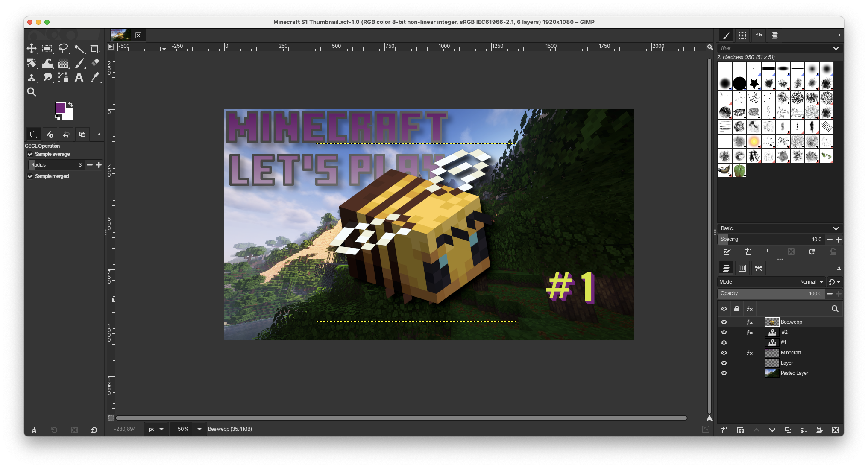Open the tool options tab menu arrow
This screenshot has width=868, height=468.
[99, 134]
